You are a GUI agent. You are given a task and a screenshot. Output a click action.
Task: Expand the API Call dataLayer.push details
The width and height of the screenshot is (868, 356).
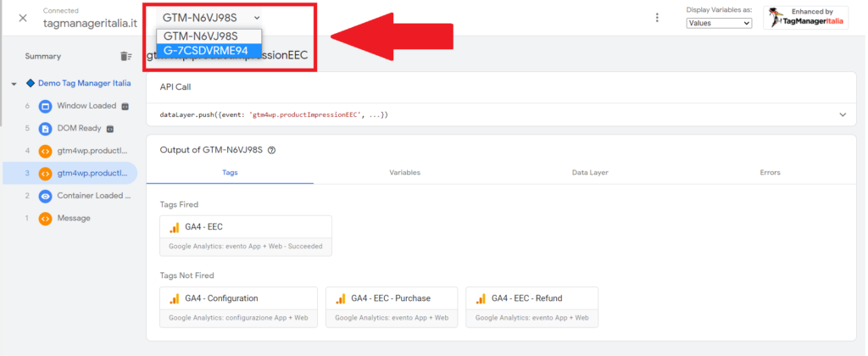pyautogui.click(x=843, y=115)
